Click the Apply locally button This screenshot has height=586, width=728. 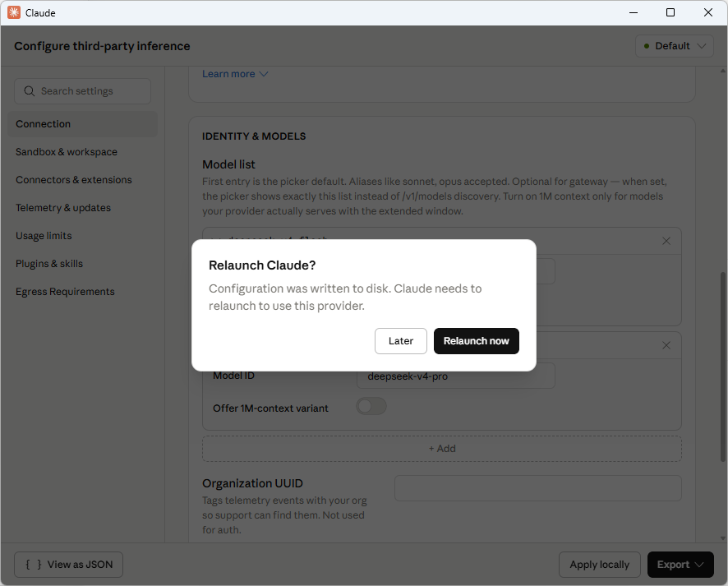(x=599, y=565)
